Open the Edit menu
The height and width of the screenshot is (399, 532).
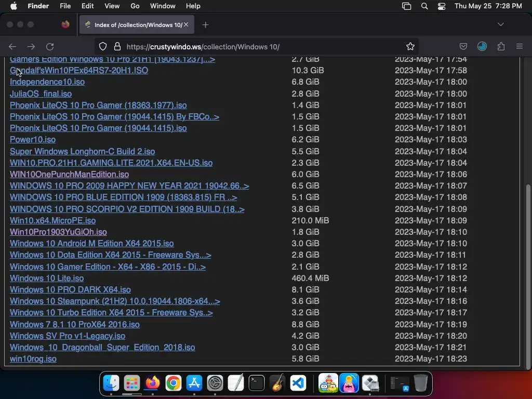pyautogui.click(x=87, y=6)
